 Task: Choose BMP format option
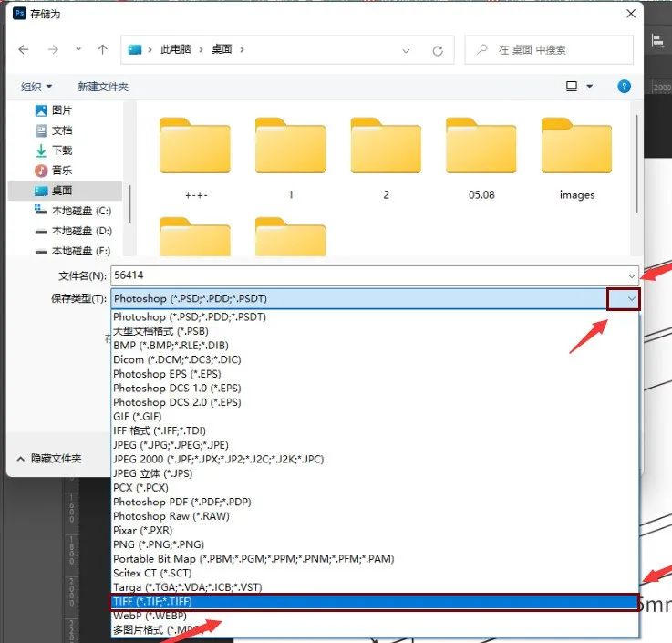375,345
